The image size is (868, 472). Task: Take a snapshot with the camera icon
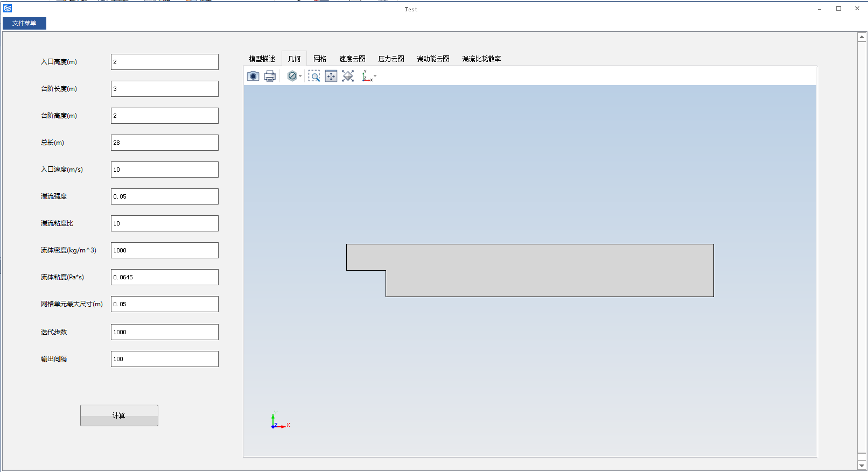pyautogui.click(x=253, y=76)
